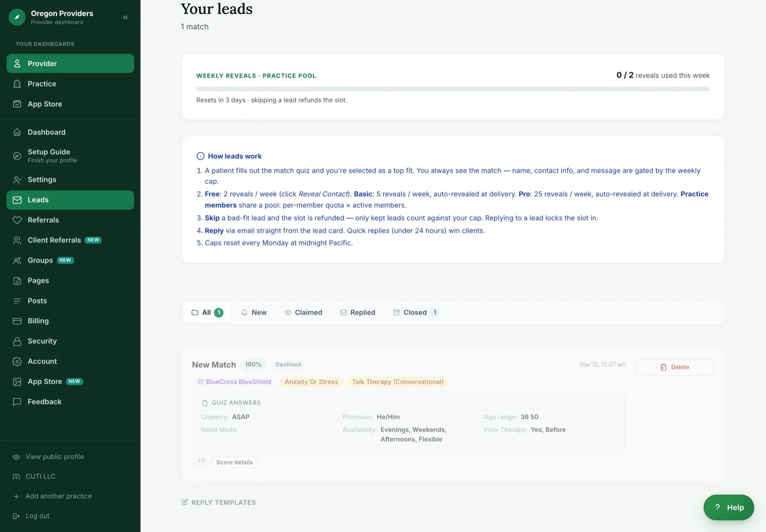The width and height of the screenshot is (766, 532).
Task: Switch to the Claimed tab
Action: tap(304, 312)
